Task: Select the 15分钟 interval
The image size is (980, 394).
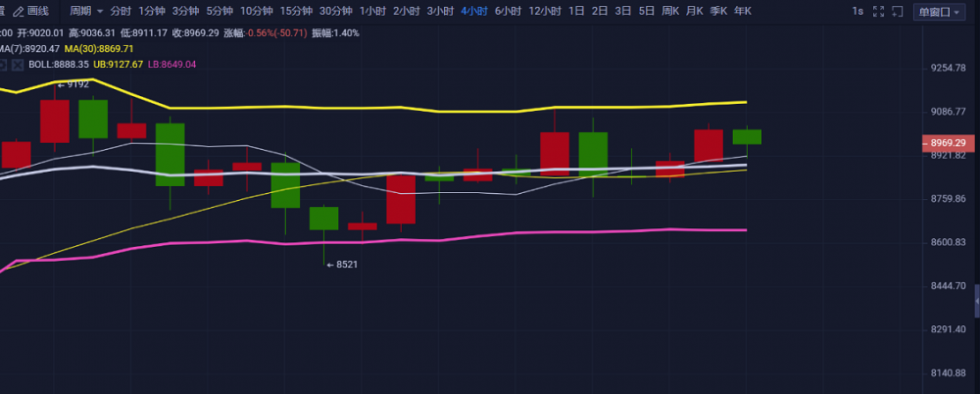Action: [296, 12]
